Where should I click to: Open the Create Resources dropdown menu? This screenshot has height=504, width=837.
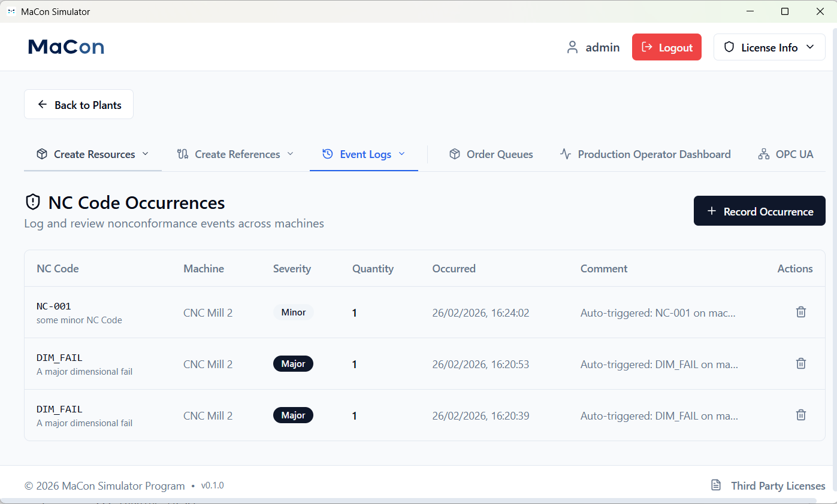[93, 154]
